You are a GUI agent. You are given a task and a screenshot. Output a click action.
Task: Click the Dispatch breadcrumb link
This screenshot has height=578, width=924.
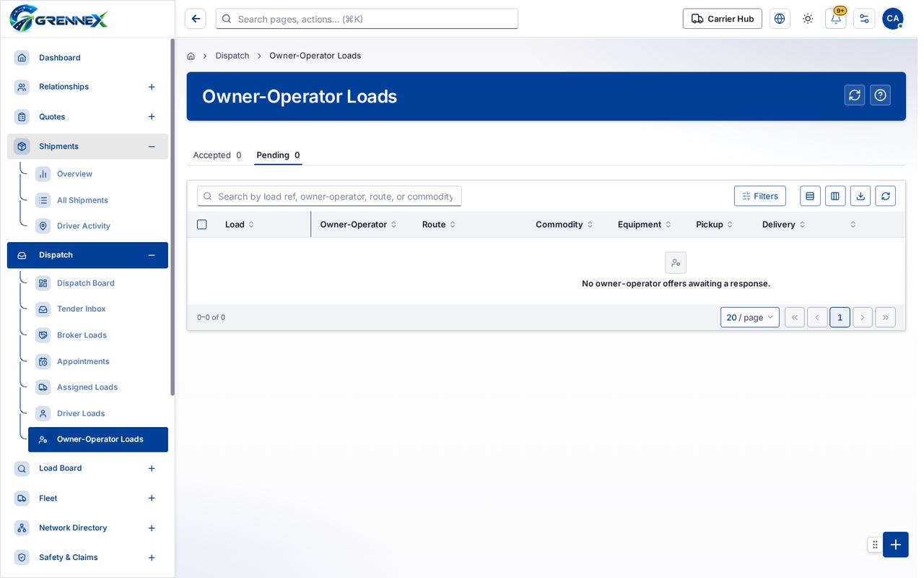tap(232, 56)
